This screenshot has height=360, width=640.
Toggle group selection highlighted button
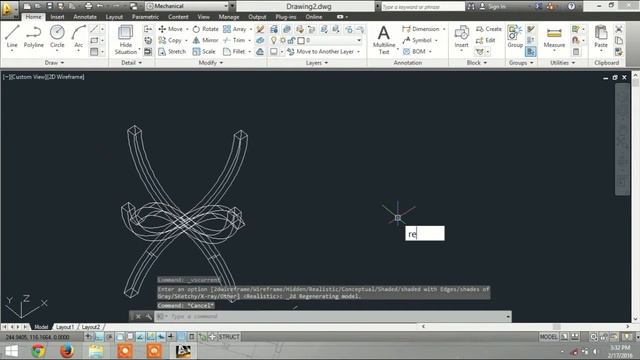[x=531, y=51]
